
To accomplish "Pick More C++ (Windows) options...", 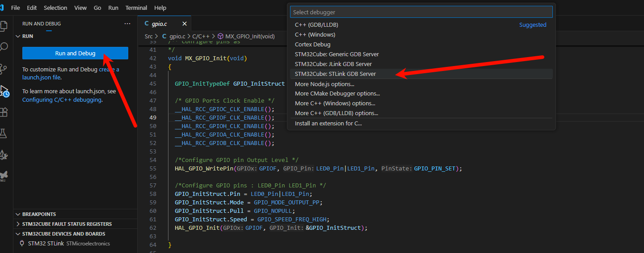I will point(421,104).
